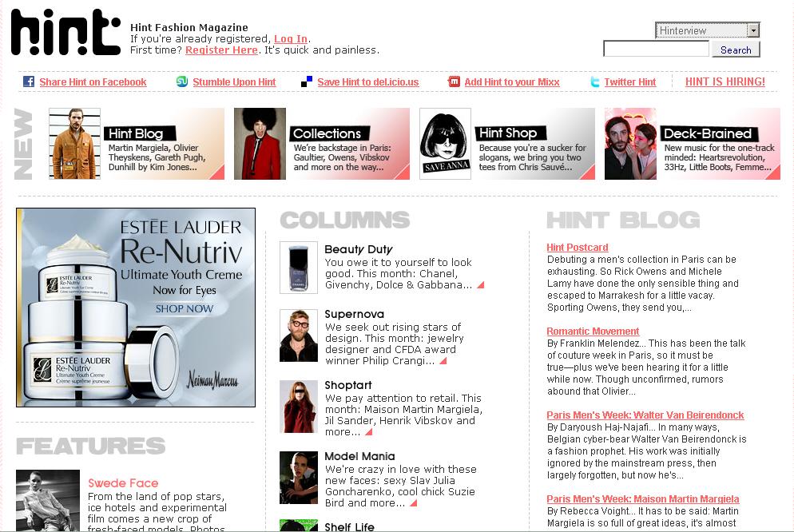Open the Deck-Brained banner title
Image resolution: width=794 pixels, height=532 pixels.
[709, 133]
